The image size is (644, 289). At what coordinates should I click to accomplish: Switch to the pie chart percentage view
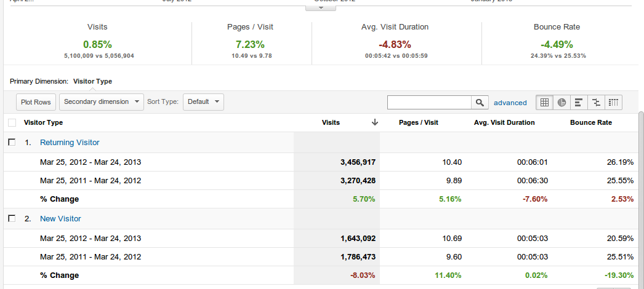point(561,103)
